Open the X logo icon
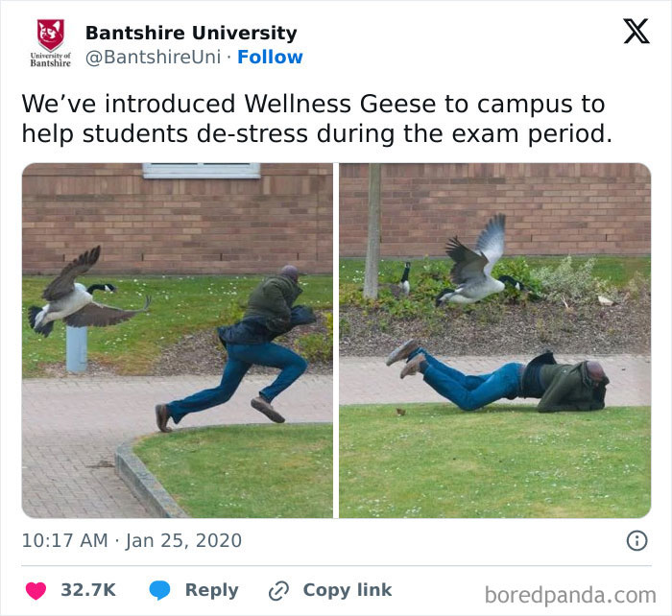The height and width of the screenshot is (616, 672). click(636, 31)
